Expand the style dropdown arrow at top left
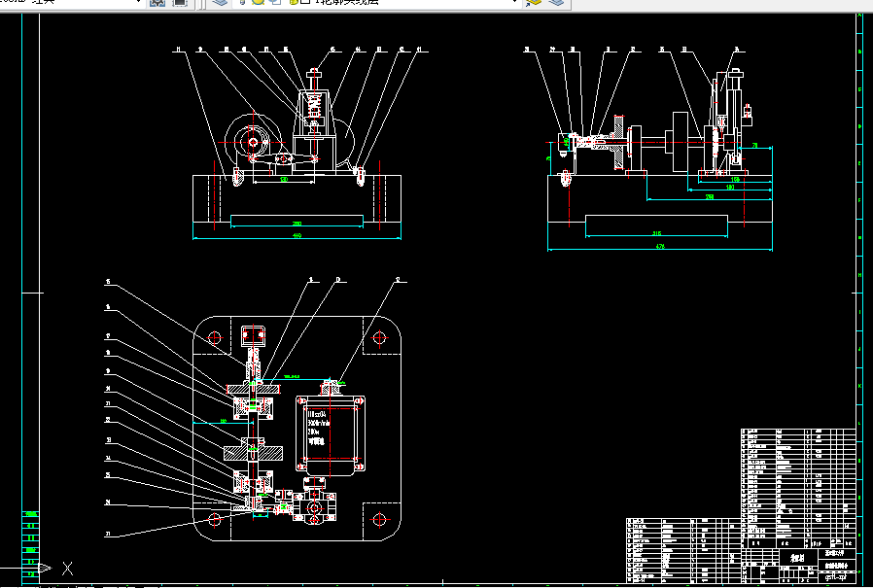 point(139,2)
